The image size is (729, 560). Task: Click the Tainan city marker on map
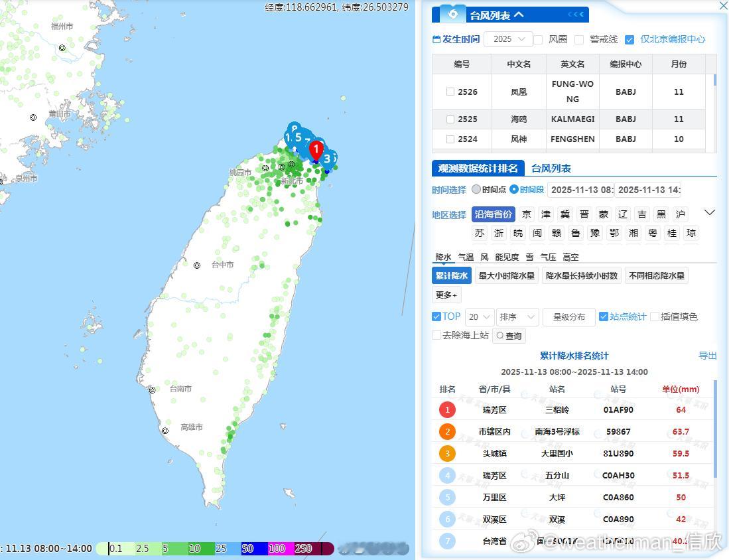[152, 389]
